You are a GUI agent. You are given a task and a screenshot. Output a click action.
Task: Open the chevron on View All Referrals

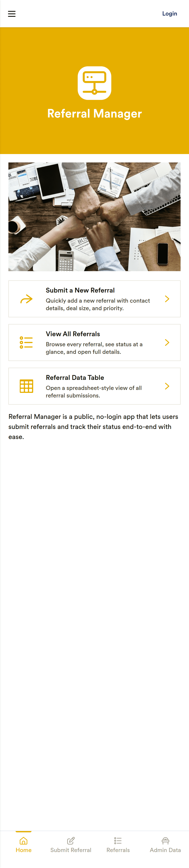(x=167, y=342)
